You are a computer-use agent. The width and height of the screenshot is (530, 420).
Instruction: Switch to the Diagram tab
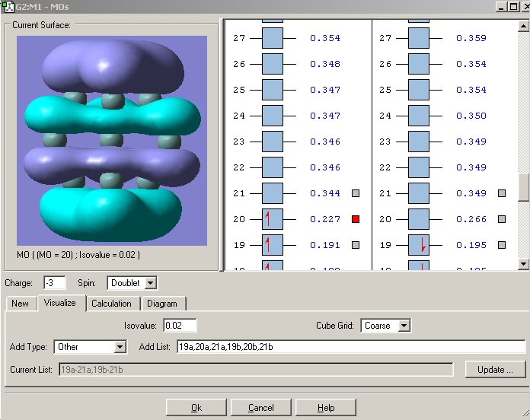tap(162, 304)
